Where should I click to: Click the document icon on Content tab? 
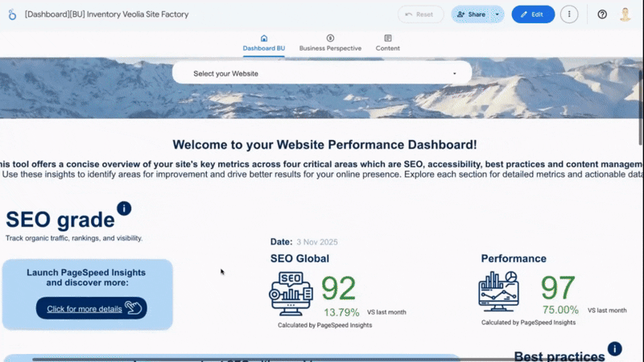(388, 38)
